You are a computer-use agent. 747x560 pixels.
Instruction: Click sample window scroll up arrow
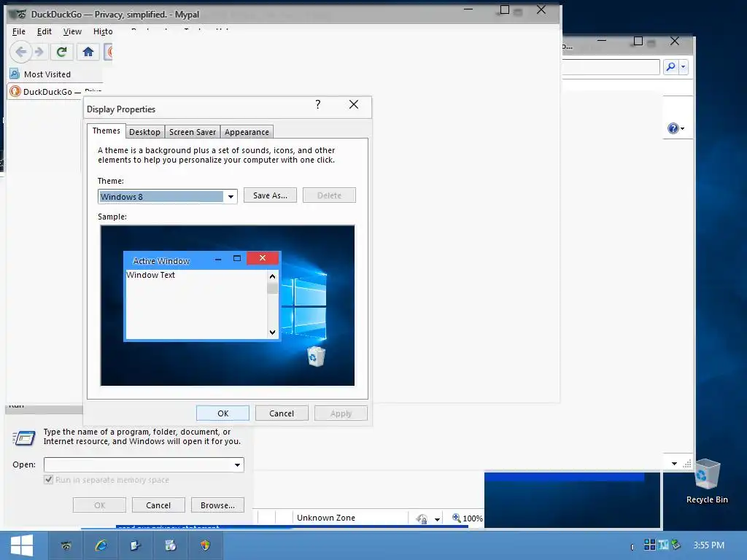[x=273, y=276]
